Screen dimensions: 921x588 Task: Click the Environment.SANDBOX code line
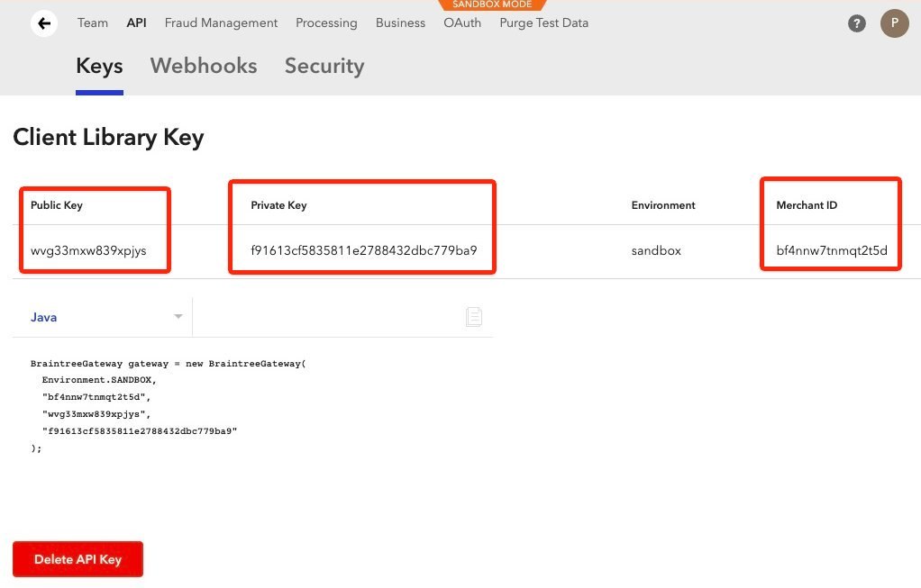[99, 380]
